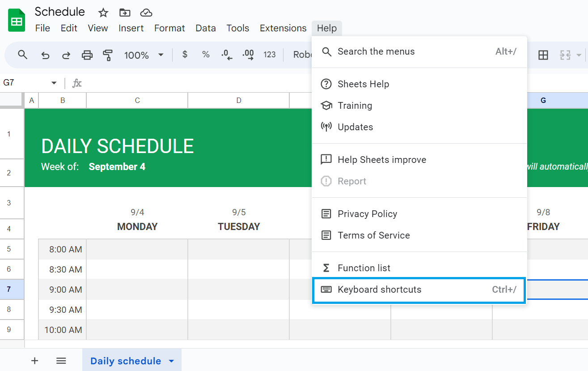
Task: Choose Updates from Help menu
Action: coord(419,127)
